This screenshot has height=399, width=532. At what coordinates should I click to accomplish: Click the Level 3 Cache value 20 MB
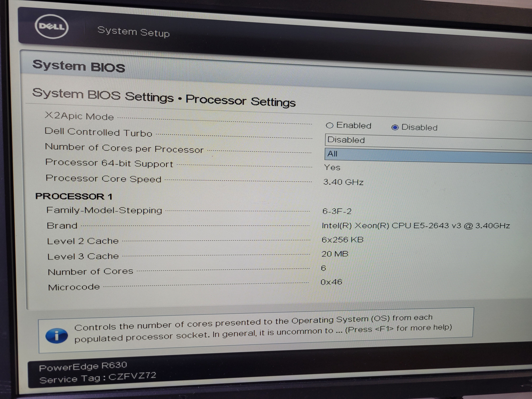coord(335,254)
